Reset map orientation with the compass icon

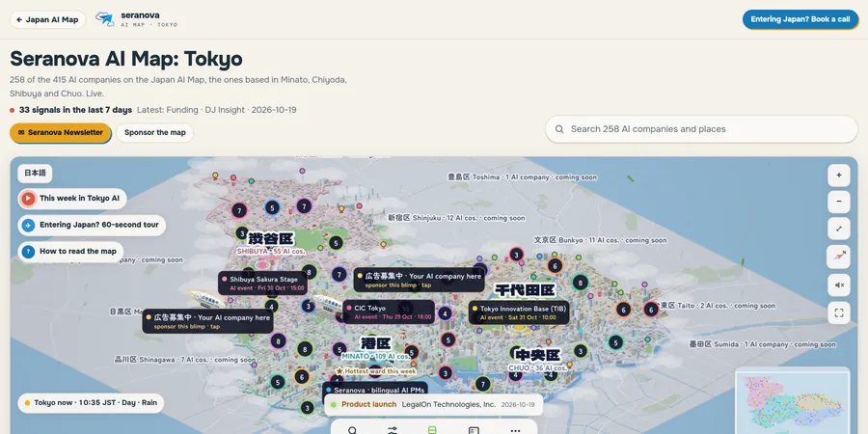click(x=839, y=257)
